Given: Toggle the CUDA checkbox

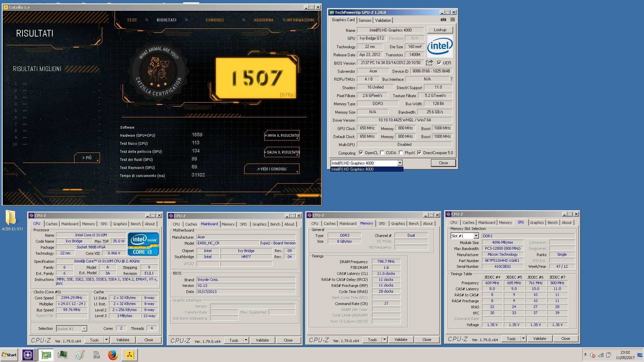Looking at the screenshot, I should pos(382,153).
